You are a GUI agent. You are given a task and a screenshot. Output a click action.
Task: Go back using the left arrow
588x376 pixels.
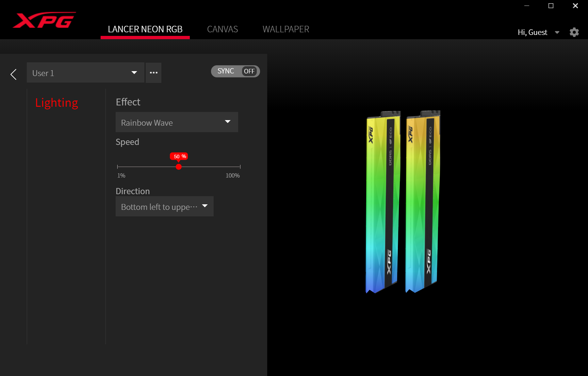tap(13, 74)
